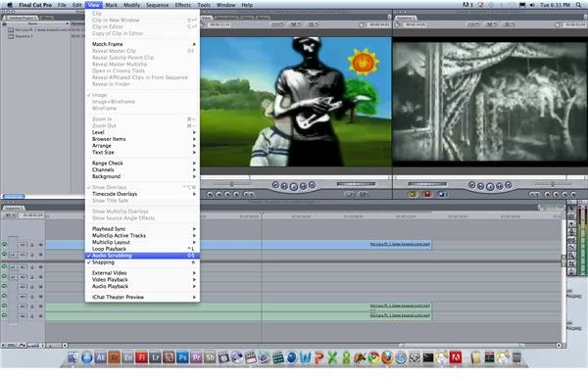Choose Video Playback in View menu
This screenshot has height=378, width=588.
(142, 280)
